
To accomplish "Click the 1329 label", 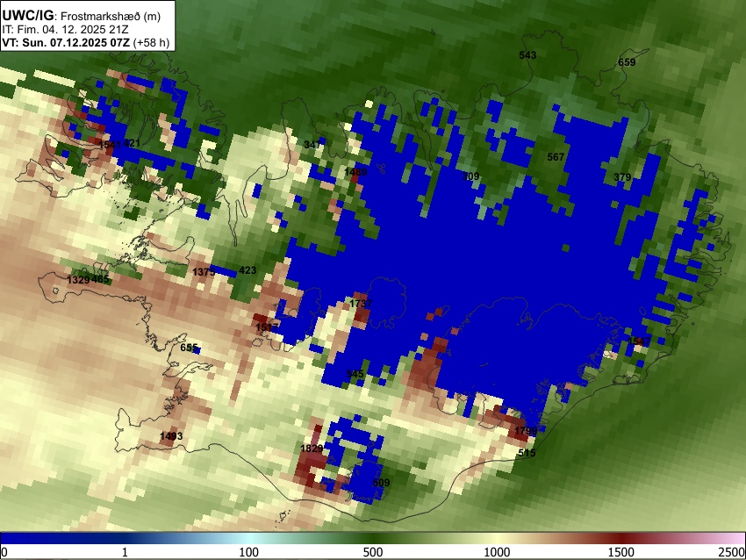I will (x=78, y=280).
